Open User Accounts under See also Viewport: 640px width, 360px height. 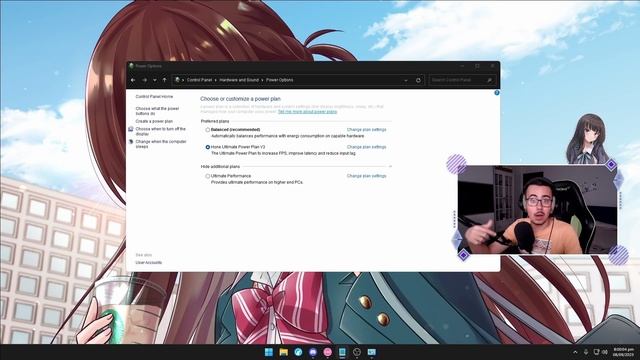[149, 263]
